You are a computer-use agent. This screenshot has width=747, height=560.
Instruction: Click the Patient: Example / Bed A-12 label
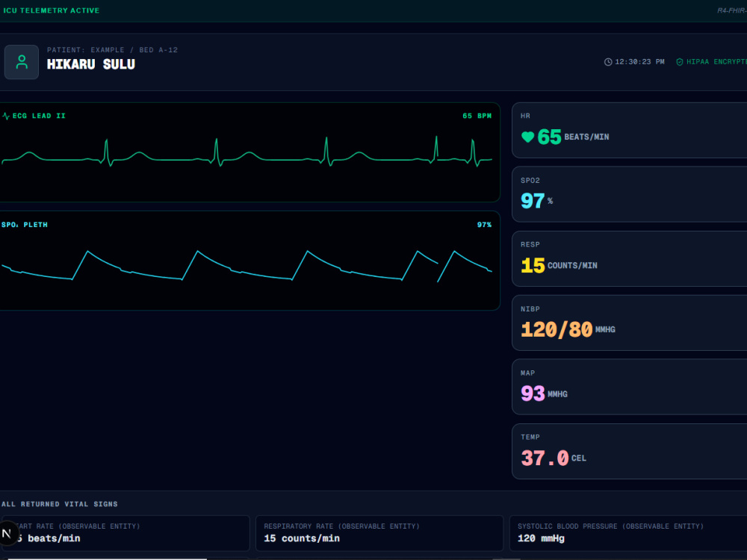point(112,49)
